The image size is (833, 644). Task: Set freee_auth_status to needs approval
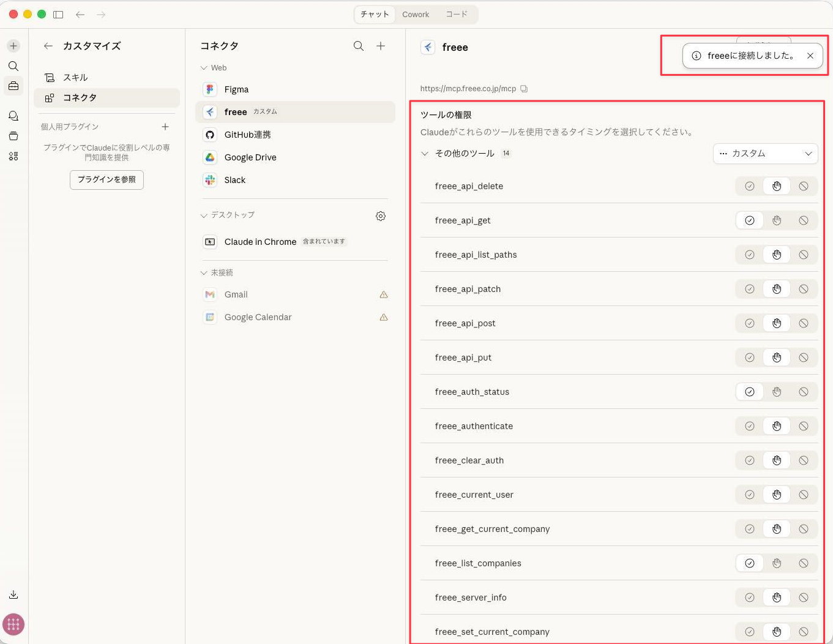(777, 392)
